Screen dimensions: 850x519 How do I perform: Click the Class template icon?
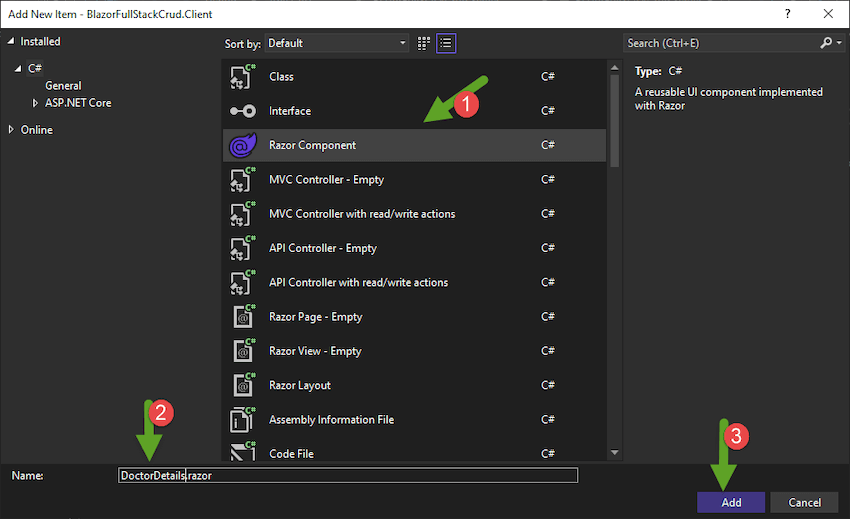[241, 77]
